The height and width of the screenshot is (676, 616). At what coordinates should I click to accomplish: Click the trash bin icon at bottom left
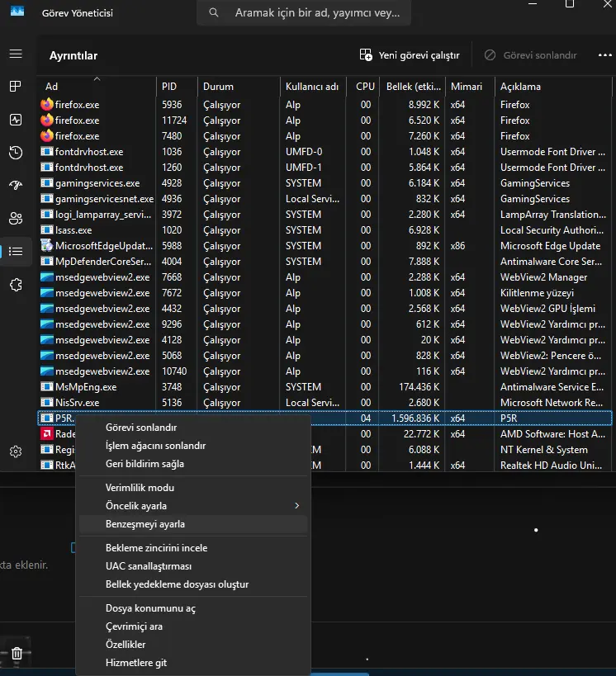tap(17, 654)
